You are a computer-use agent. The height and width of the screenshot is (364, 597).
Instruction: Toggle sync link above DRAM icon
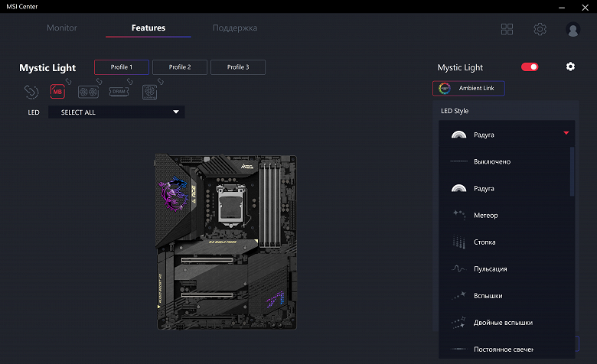tap(130, 81)
